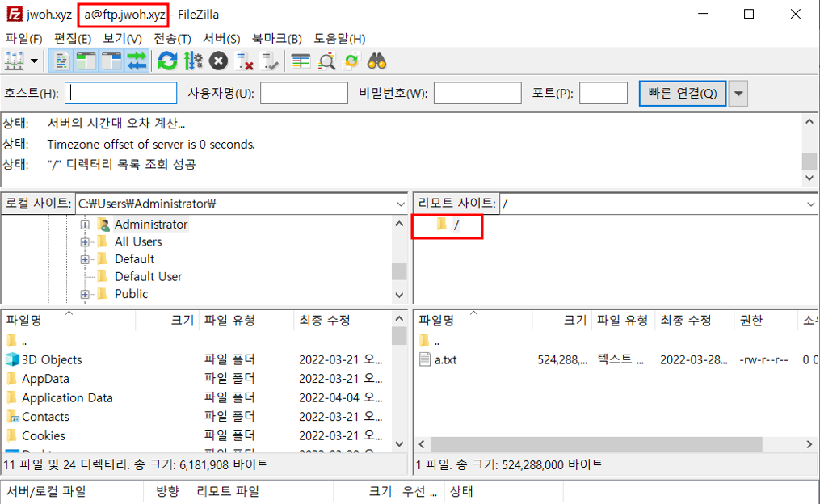Select the Administrator folder in local tree

(150, 225)
